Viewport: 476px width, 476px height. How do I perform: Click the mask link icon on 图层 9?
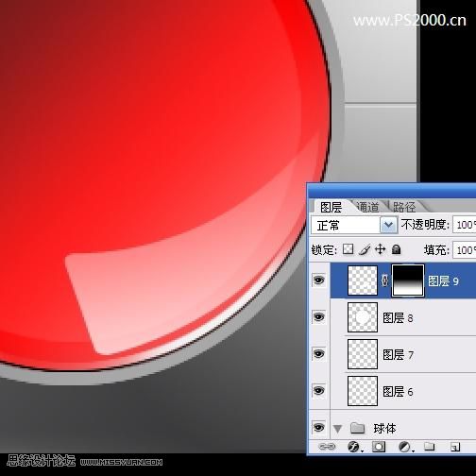(x=384, y=280)
